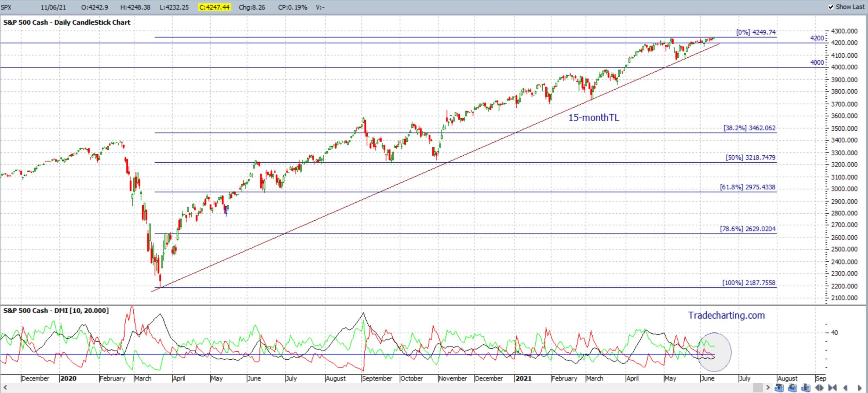The height and width of the screenshot is (393, 868).
Task: Click the high value H:4248.38
Action: (x=135, y=7)
